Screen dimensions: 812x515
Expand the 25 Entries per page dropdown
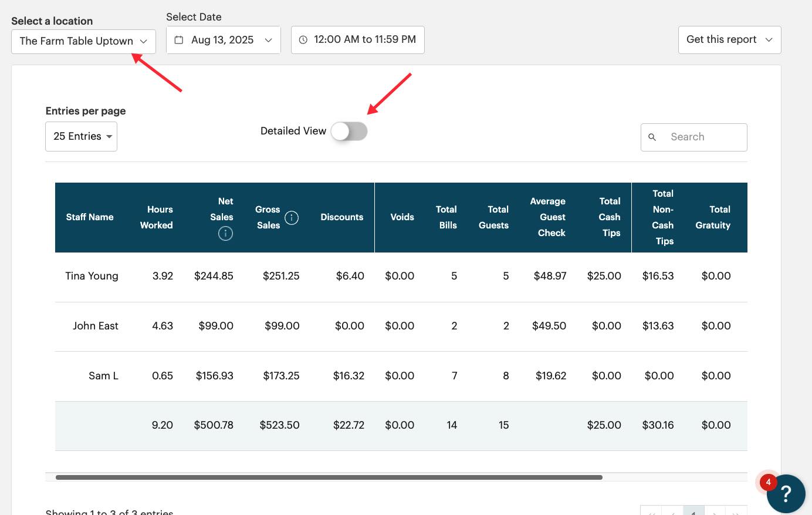tap(81, 136)
